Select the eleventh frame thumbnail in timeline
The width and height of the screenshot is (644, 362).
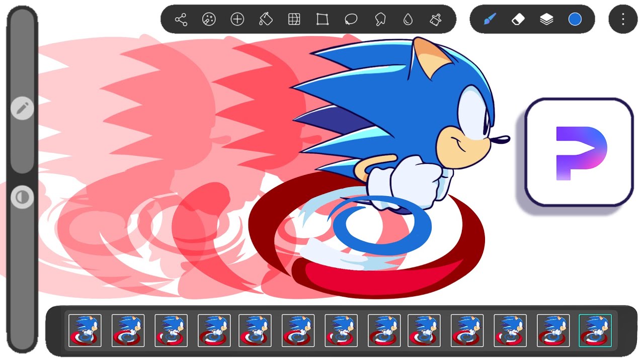tap(510, 330)
